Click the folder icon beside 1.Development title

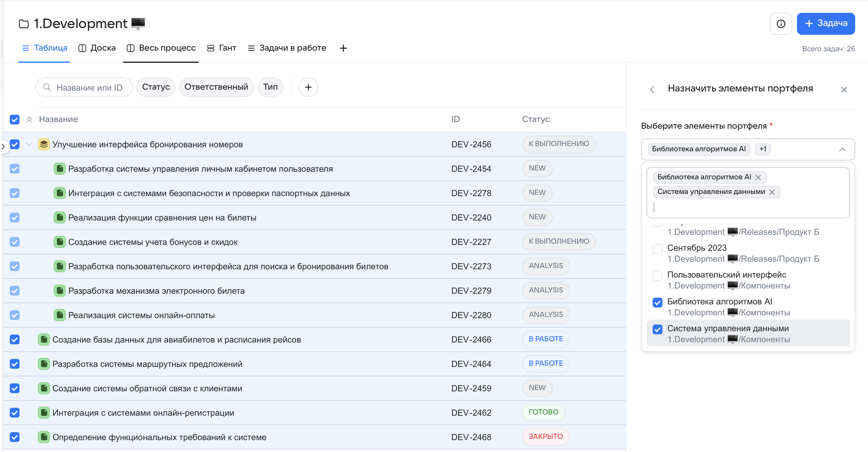pos(23,23)
